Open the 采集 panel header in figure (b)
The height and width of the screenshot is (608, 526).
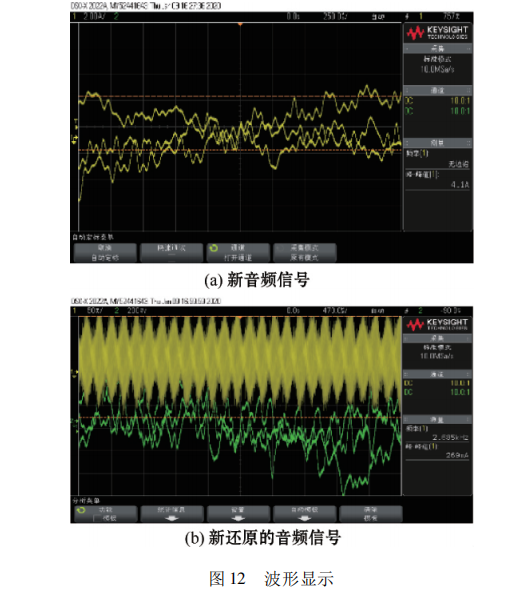(x=438, y=339)
